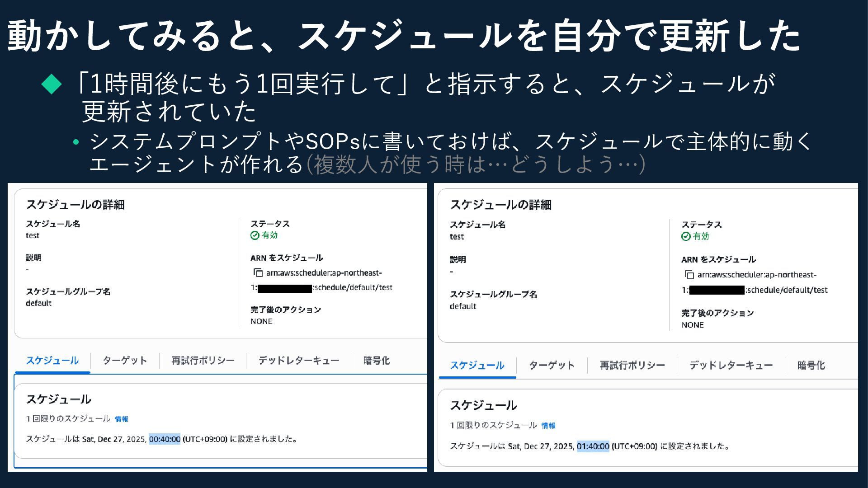The image size is (868, 488).
Task: Open ターゲット tab in left panel
Action: (125, 361)
